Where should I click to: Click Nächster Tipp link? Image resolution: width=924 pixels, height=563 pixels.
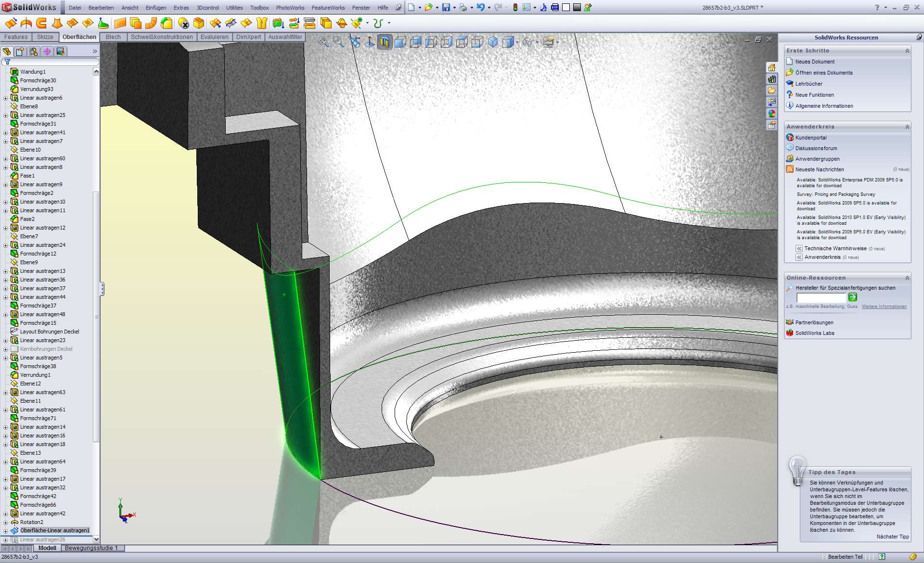(892, 537)
